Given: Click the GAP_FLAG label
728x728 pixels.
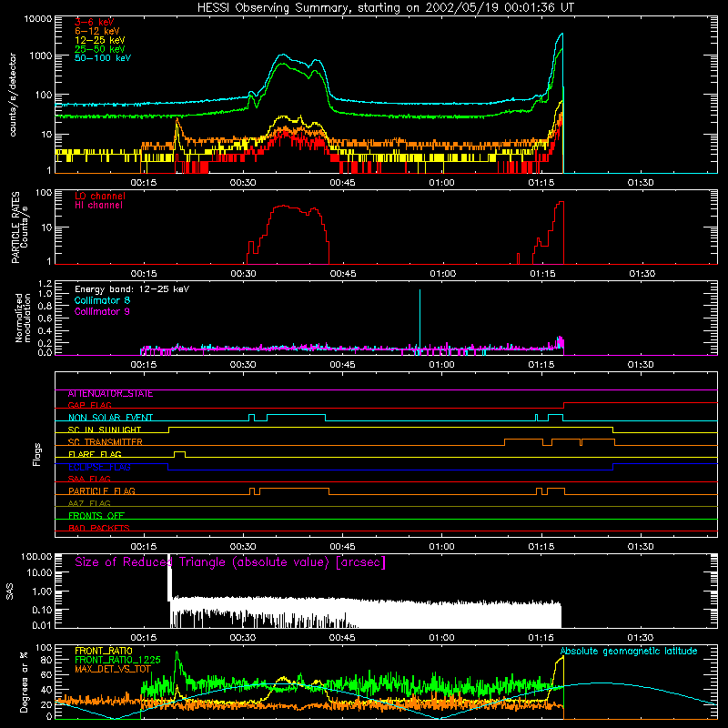Looking at the screenshot, I should coord(89,405).
